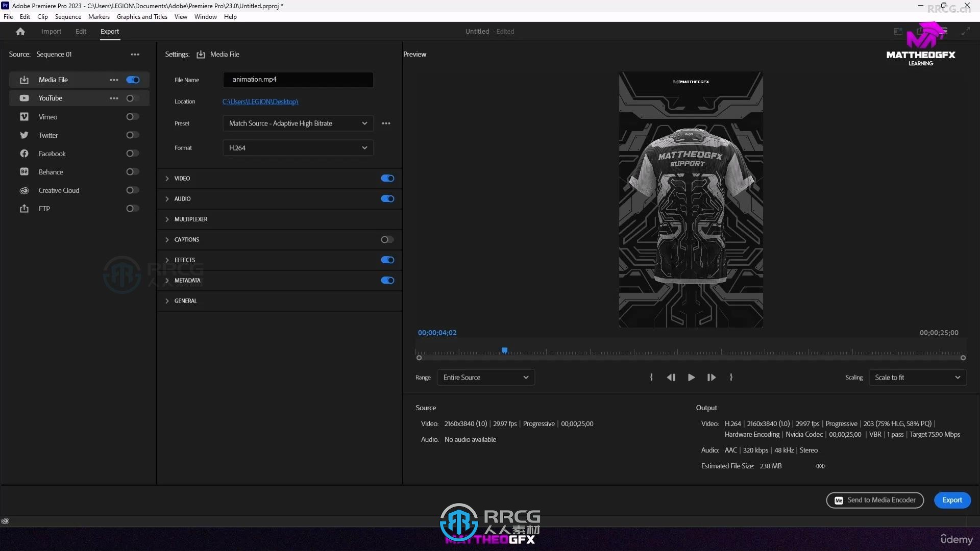Viewport: 980px width, 551px height.
Task: Click the Twitter destination icon
Action: coord(23,135)
